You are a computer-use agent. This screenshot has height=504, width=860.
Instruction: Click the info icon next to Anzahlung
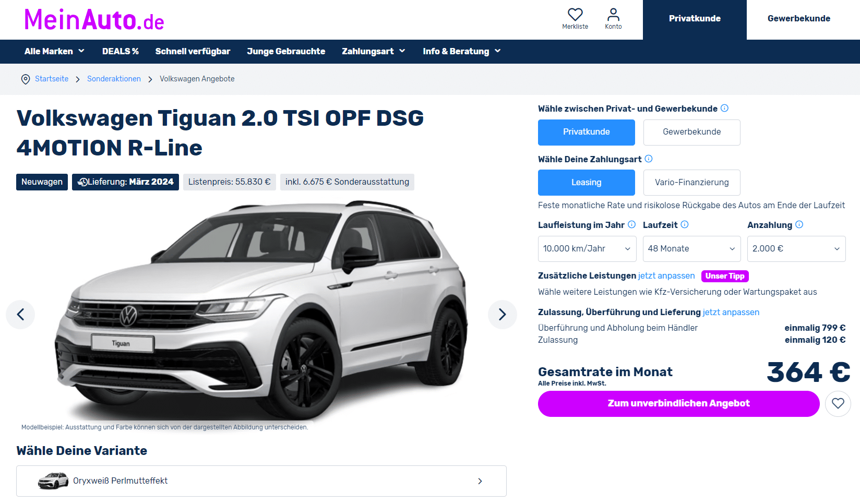[799, 224]
